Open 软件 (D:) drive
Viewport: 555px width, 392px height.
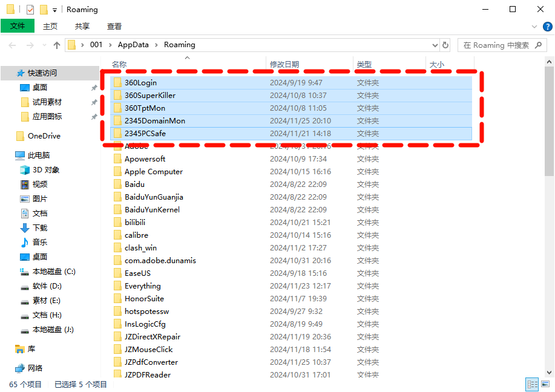(47, 286)
